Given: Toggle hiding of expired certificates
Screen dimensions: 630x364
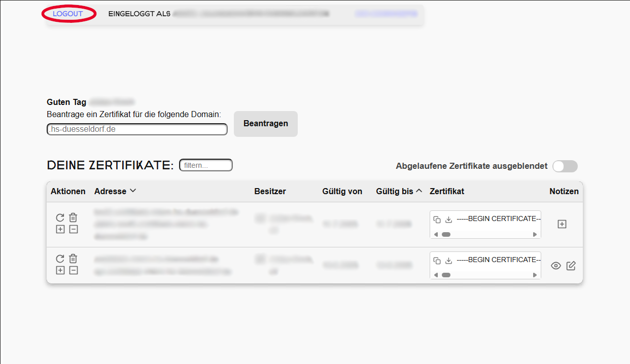Looking at the screenshot, I should coord(565,166).
